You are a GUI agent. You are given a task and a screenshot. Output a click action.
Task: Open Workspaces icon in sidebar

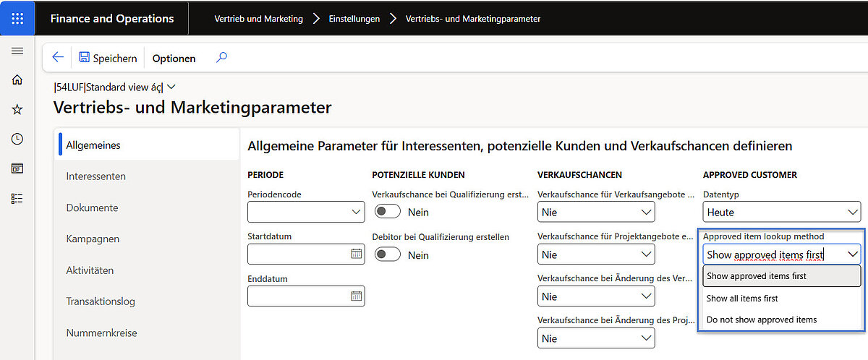pos(17,168)
